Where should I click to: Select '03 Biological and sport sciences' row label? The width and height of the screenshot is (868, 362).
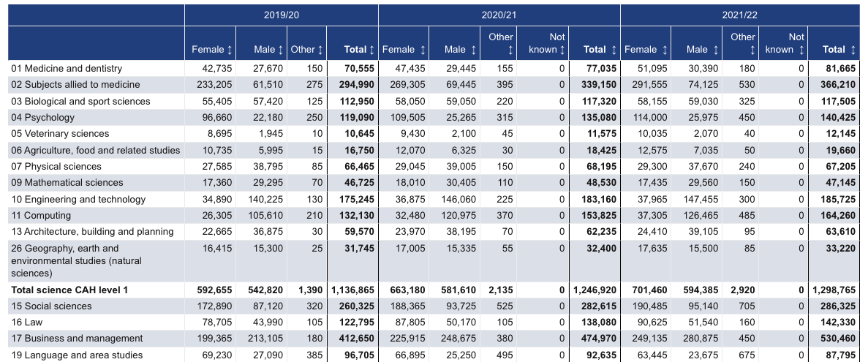tap(80, 102)
